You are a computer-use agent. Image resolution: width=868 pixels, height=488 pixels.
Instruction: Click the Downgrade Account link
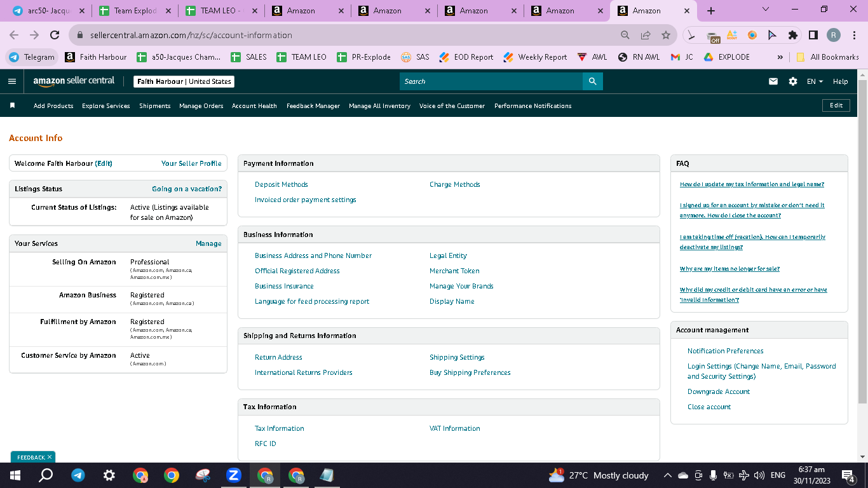[x=719, y=391]
